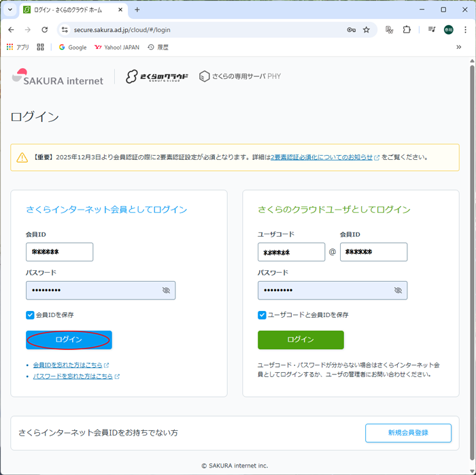Open the アプリ apps shortcut
The height and width of the screenshot is (475, 476).
point(18,47)
